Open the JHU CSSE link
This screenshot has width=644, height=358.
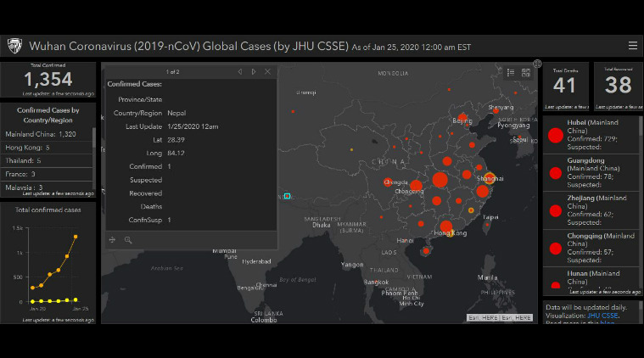point(603,315)
